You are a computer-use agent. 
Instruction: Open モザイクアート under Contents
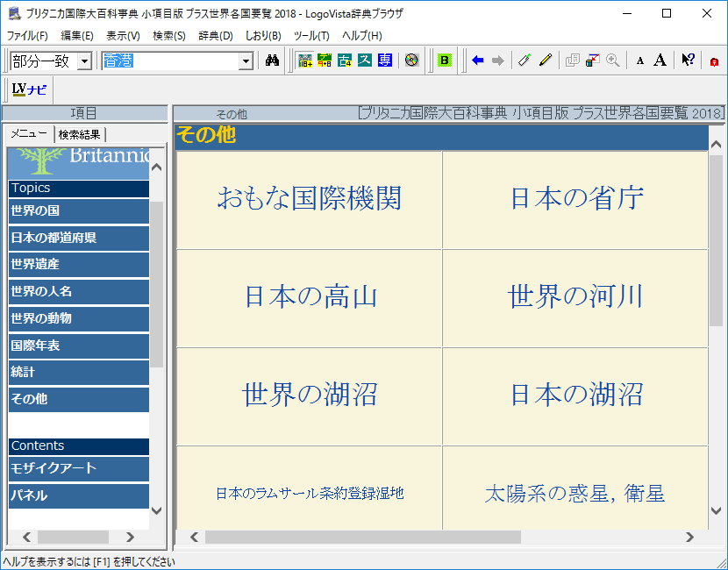[x=79, y=468]
